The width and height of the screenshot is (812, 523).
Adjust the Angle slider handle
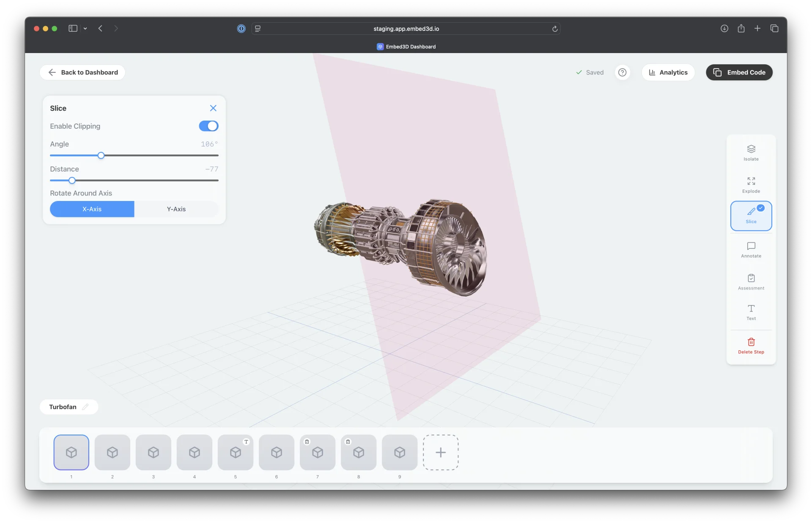point(101,155)
